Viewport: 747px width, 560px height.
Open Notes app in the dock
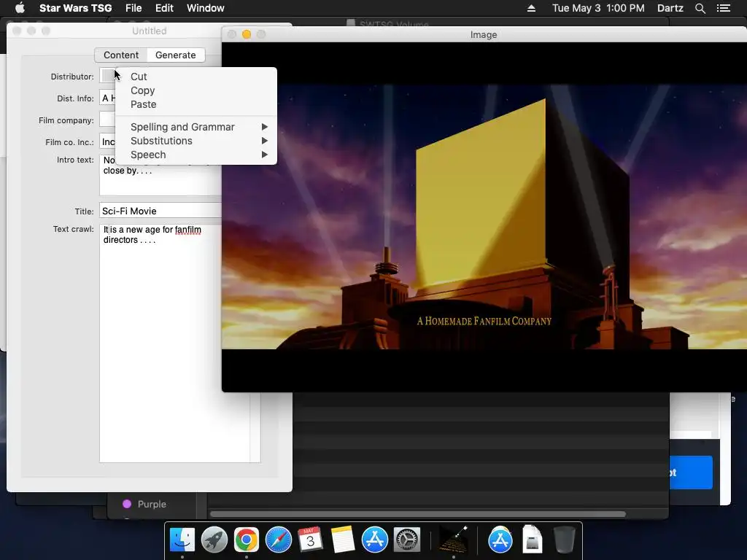[342, 540]
